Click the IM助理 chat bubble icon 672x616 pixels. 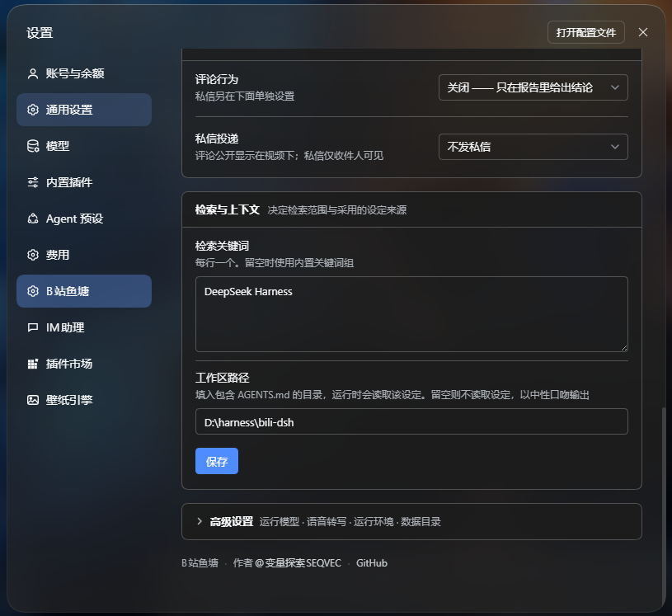coord(33,327)
